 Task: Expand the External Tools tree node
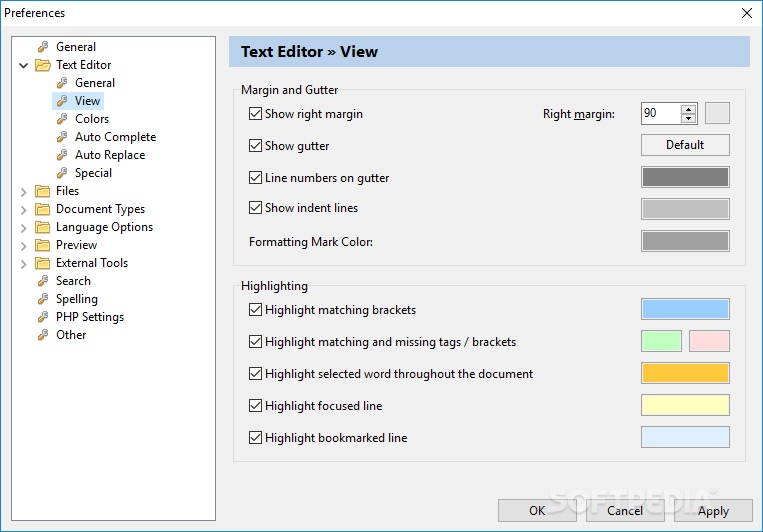click(x=23, y=264)
